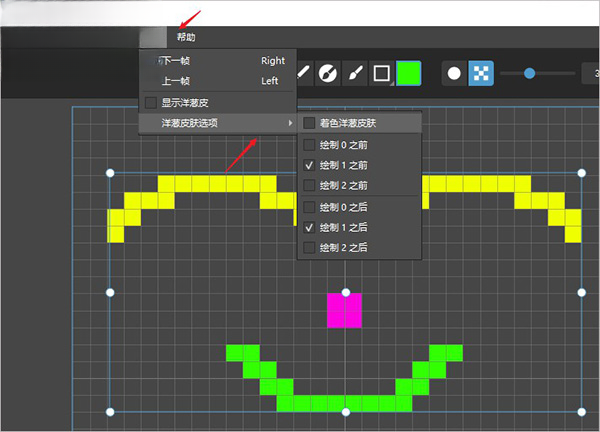This screenshot has width=600, height=432.
Task: Expand the 洋葱皮肤选项 submenu arrow
Action: tap(290, 123)
